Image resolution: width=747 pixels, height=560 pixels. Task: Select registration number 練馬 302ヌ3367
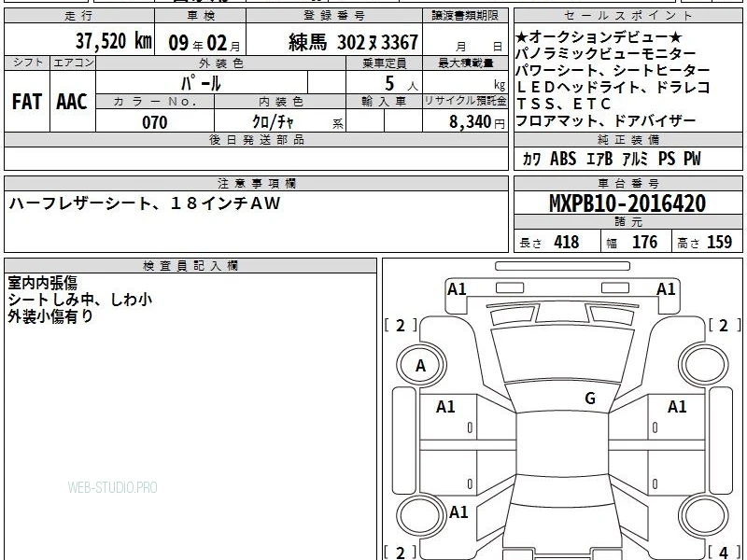click(x=353, y=42)
